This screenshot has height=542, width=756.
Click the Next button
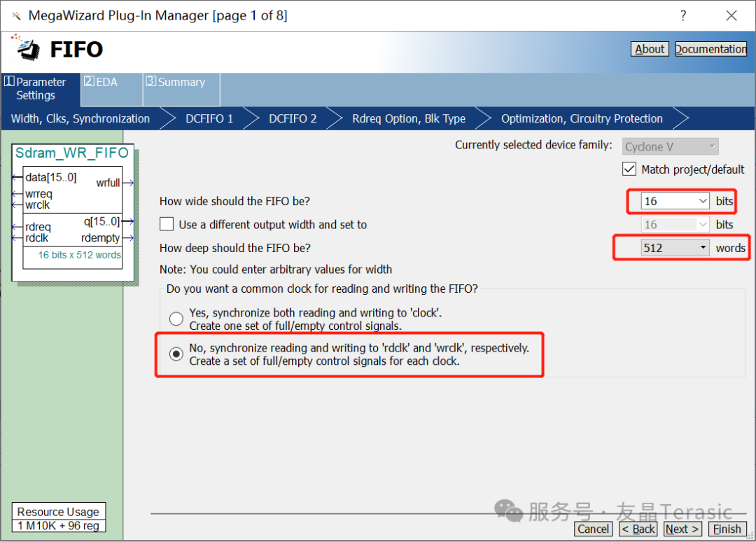(x=682, y=529)
